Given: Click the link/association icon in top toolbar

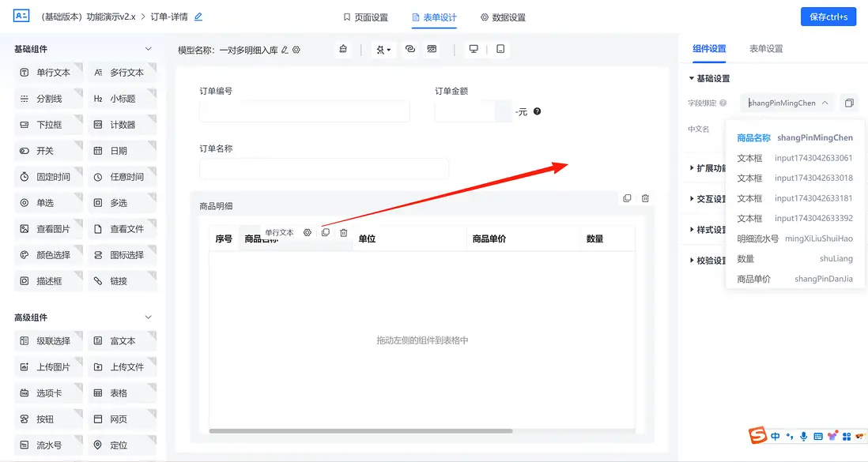Looking at the screenshot, I should [409, 48].
